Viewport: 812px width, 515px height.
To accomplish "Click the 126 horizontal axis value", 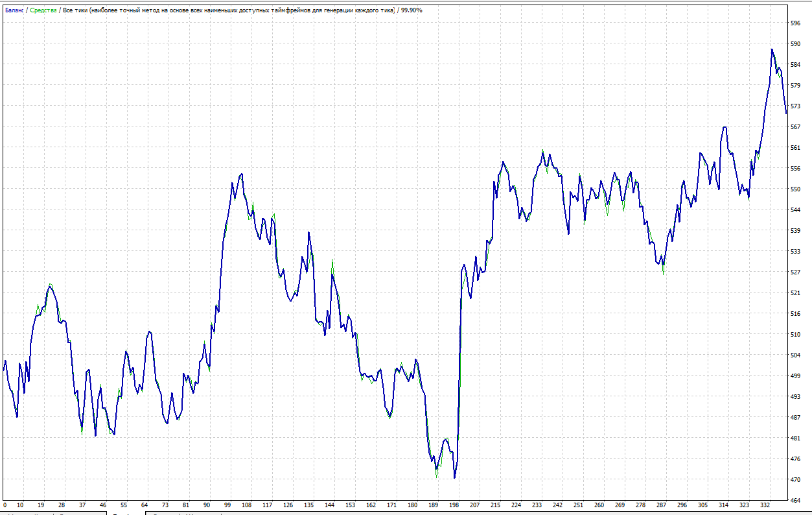I will [x=288, y=505].
